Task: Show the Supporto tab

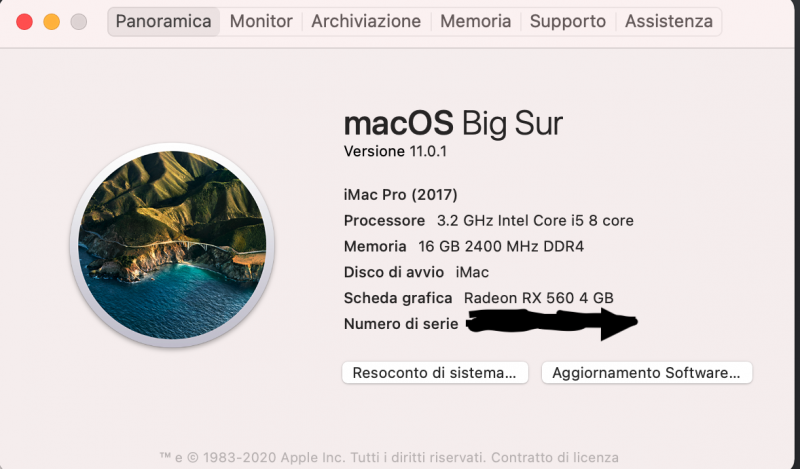Action: 567,21
